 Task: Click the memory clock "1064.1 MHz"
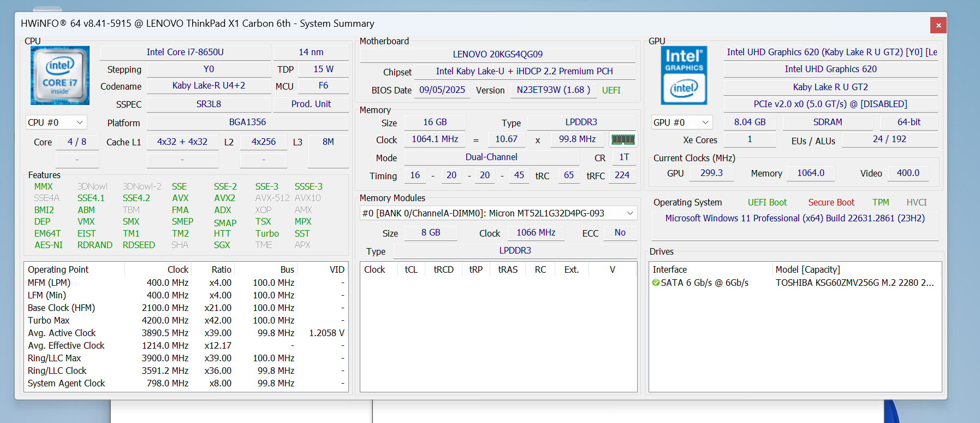click(435, 139)
